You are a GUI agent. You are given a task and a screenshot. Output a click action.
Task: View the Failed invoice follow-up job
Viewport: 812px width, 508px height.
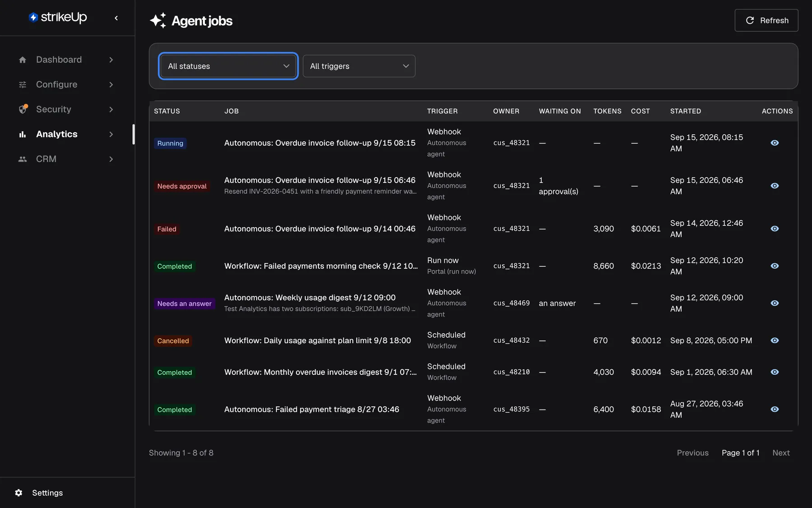tap(775, 228)
